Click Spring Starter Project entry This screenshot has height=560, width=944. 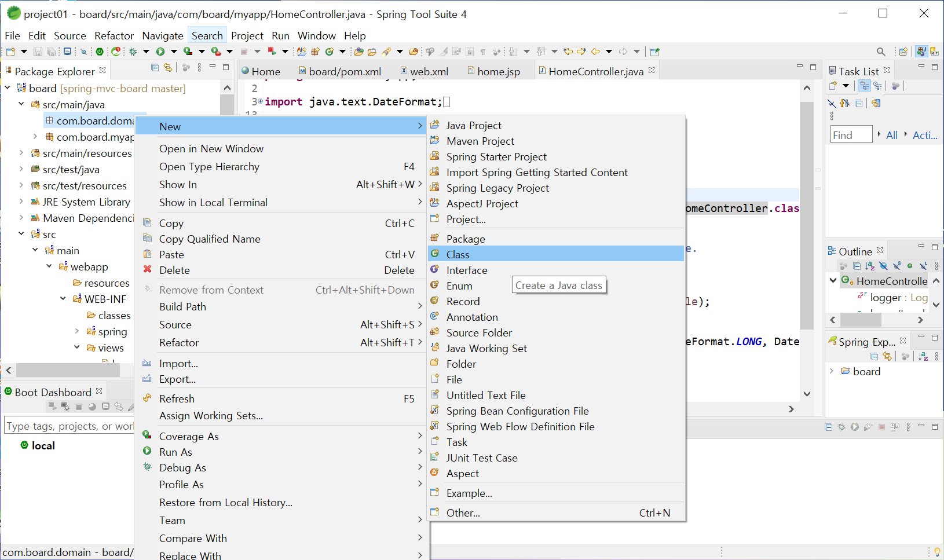556,156
